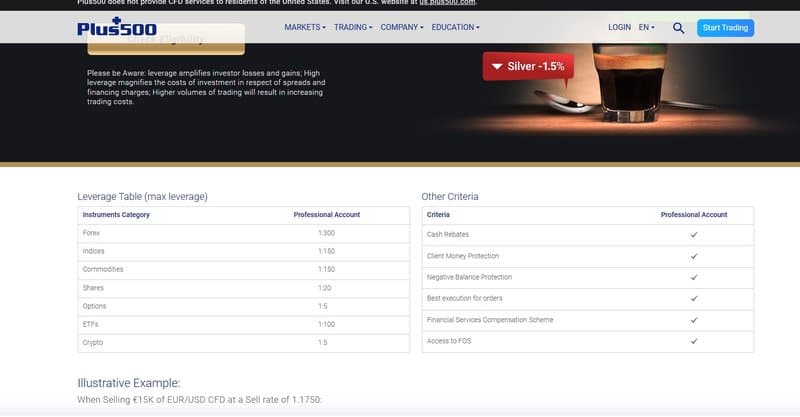Click the Cash Rebates checkmark icon
The height and width of the screenshot is (417, 800).
click(693, 234)
